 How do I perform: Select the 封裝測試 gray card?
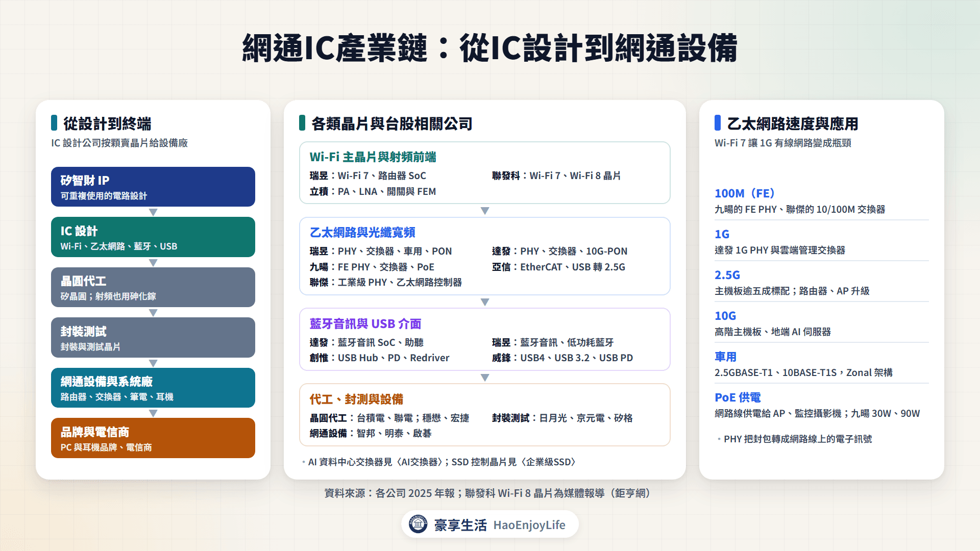pyautogui.click(x=153, y=338)
